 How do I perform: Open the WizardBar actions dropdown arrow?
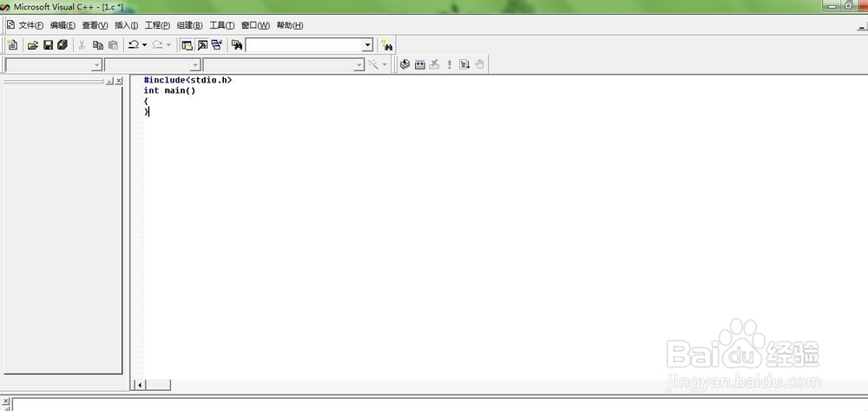(385, 64)
